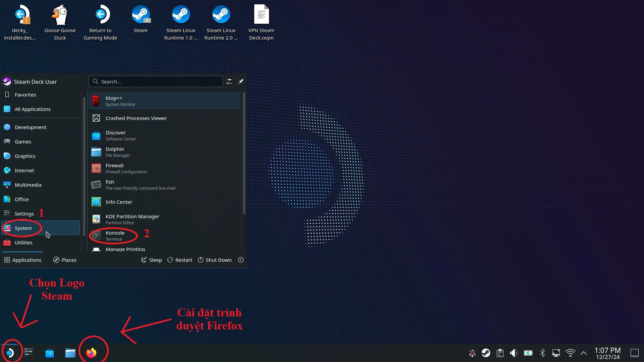The height and width of the screenshot is (362, 644).
Task: Open the Wi-Fi networks tray icon
Action: 570,353
